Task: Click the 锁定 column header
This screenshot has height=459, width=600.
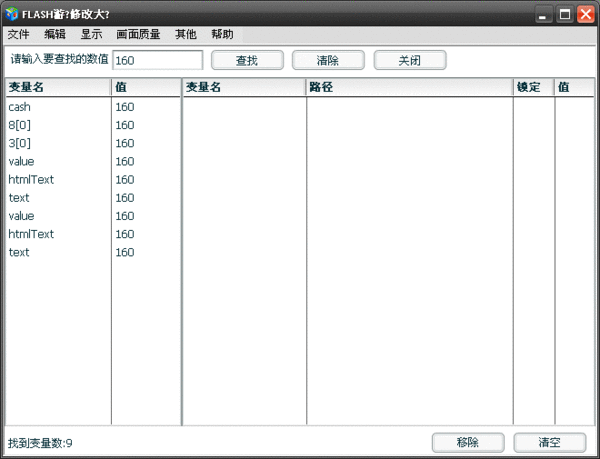Action: tap(534, 87)
